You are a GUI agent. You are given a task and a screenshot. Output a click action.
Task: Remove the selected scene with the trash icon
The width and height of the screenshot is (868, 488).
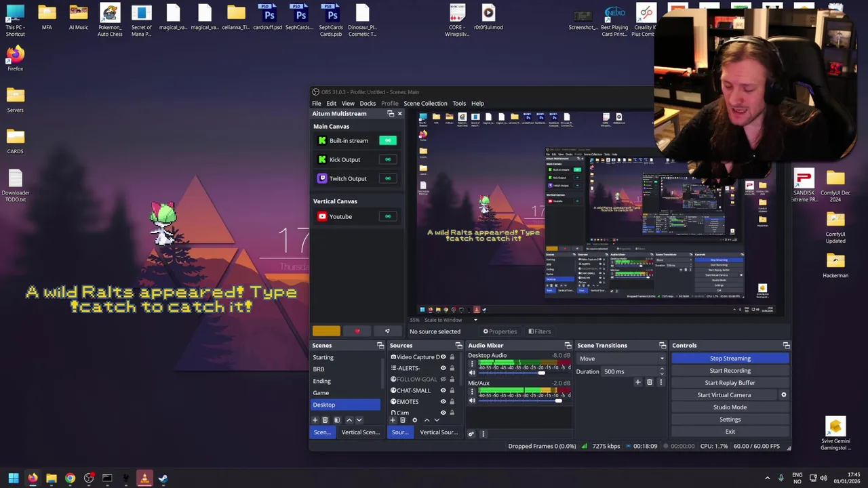tap(325, 420)
